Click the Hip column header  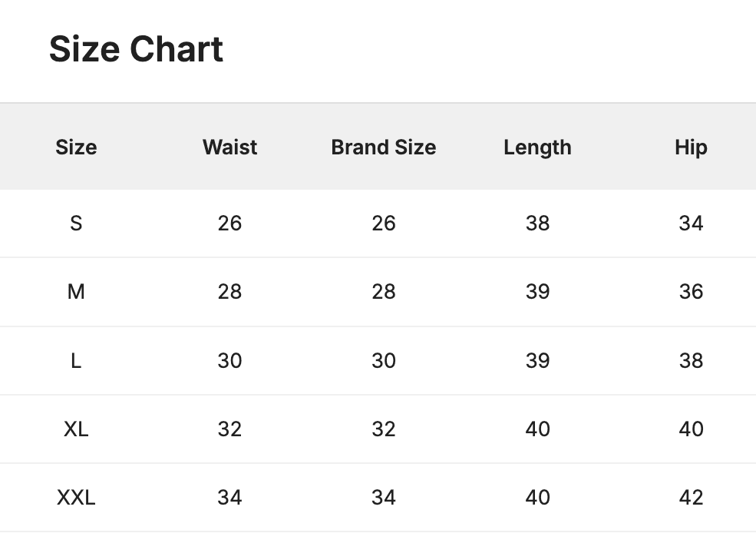click(x=691, y=147)
